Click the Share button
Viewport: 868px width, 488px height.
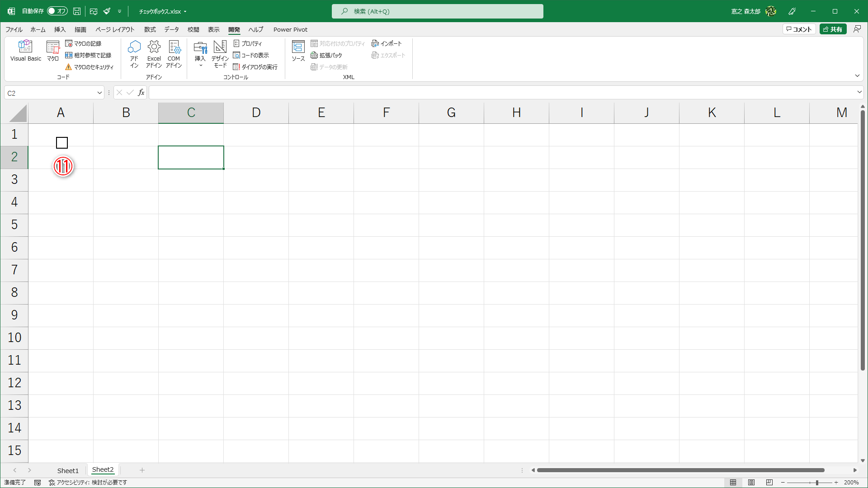click(833, 29)
